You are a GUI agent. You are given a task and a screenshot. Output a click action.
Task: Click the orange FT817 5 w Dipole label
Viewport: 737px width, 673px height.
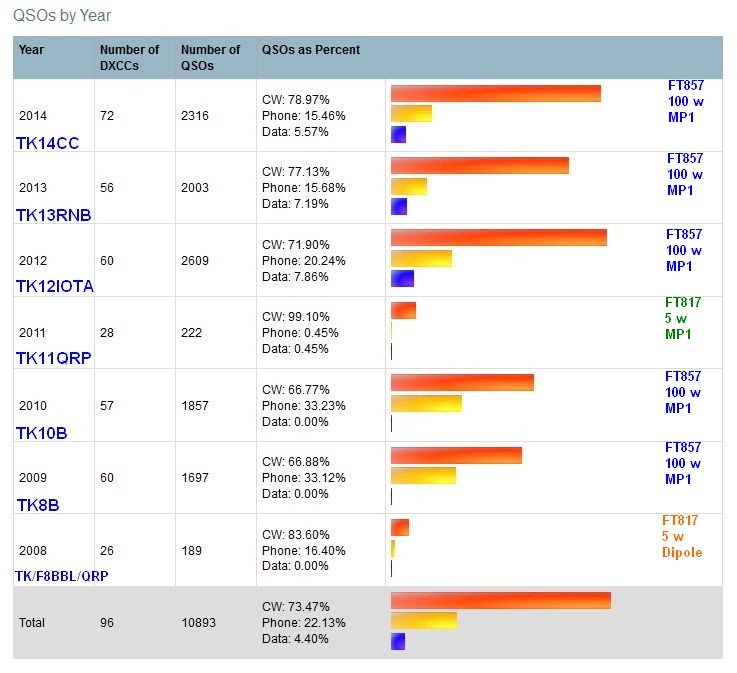coord(681,536)
